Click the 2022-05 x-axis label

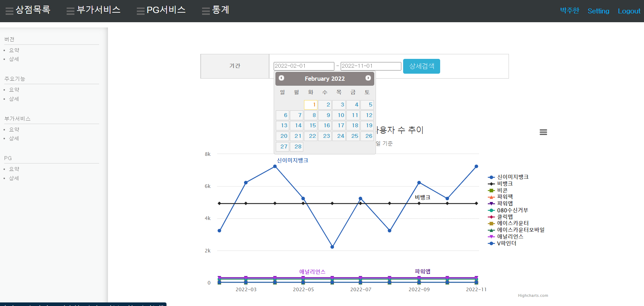point(303,289)
